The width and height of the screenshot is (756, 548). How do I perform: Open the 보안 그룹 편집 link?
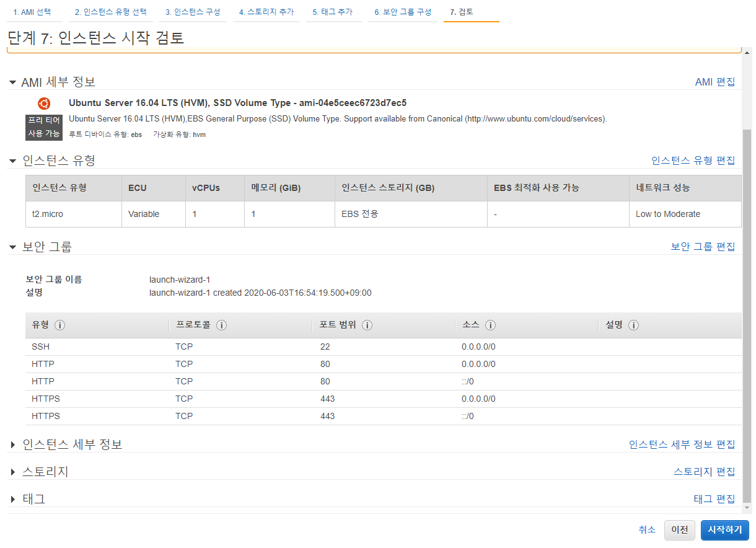pyautogui.click(x=703, y=247)
